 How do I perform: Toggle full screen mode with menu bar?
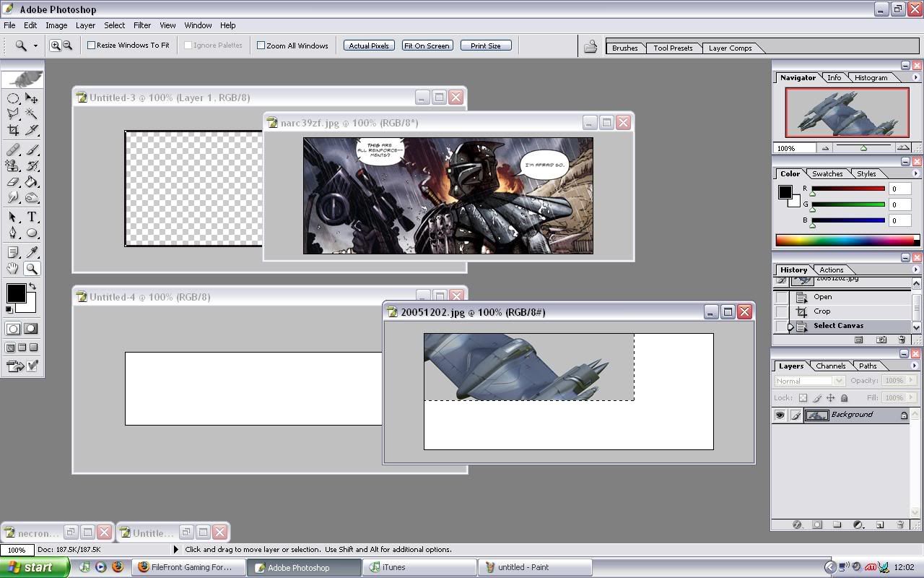pos(22,348)
